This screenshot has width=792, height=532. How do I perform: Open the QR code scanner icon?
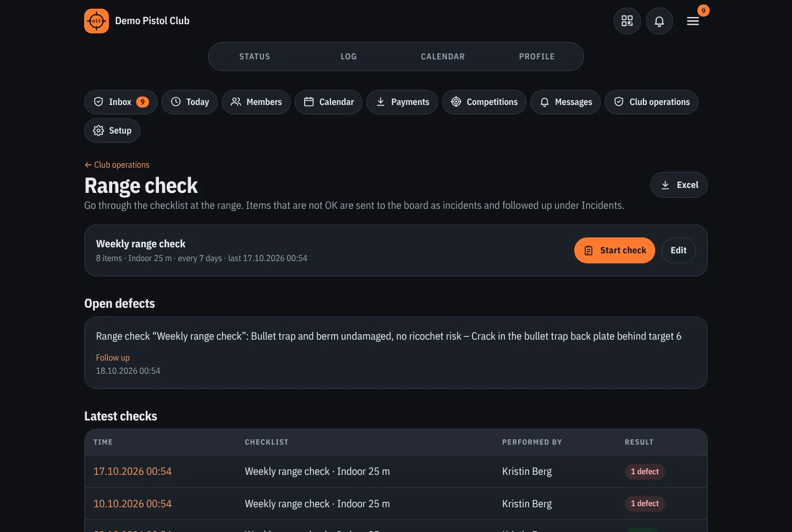627,21
